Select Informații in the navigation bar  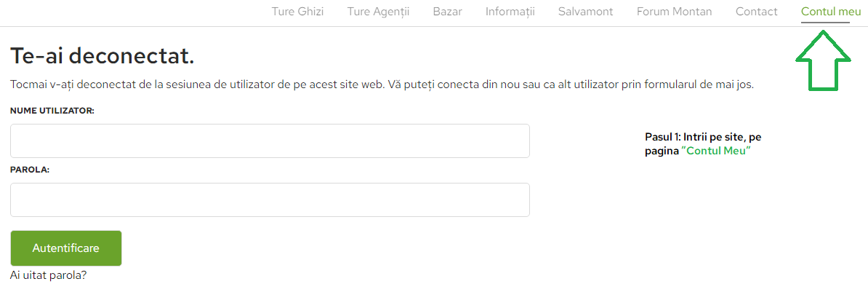point(510,12)
